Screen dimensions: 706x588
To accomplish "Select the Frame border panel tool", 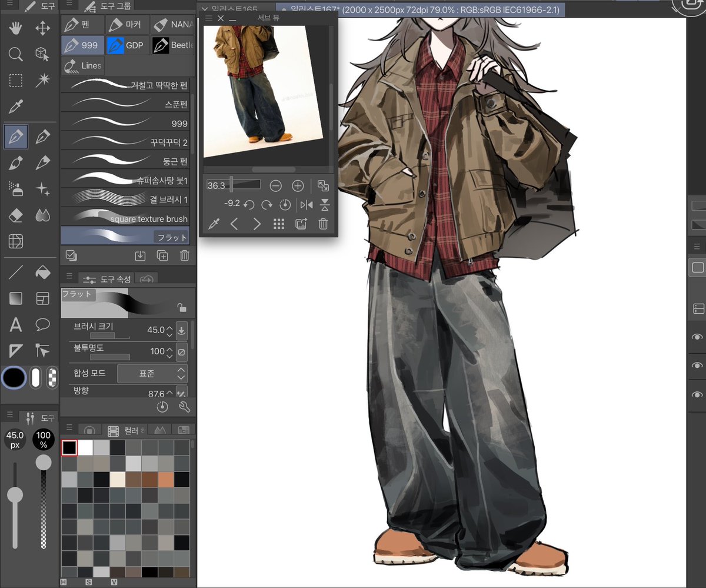I will click(x=42, y=298).
